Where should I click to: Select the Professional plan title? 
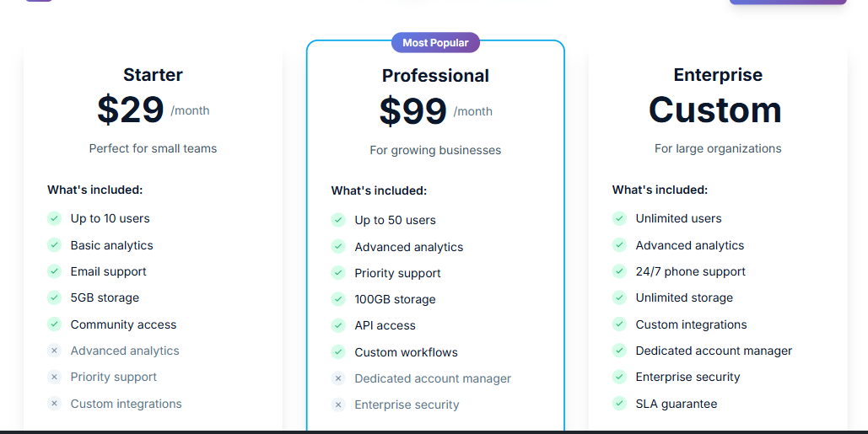tap(435, 76)
